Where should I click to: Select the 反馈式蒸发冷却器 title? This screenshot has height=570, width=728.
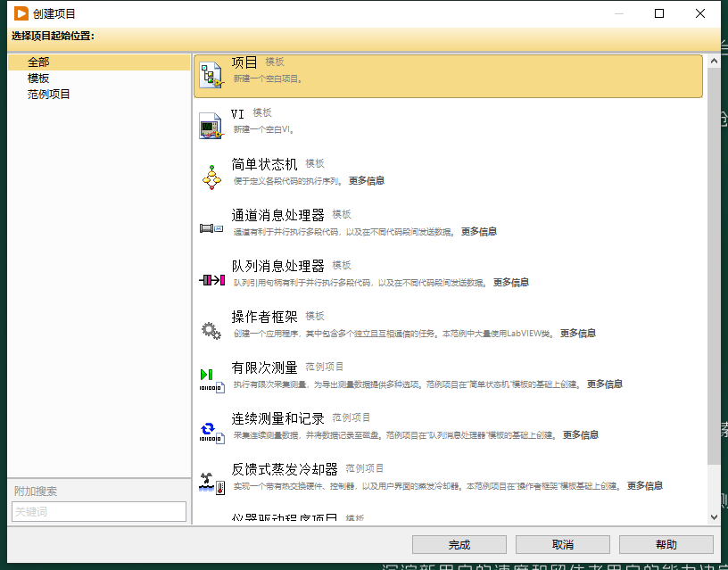[285, 469]
